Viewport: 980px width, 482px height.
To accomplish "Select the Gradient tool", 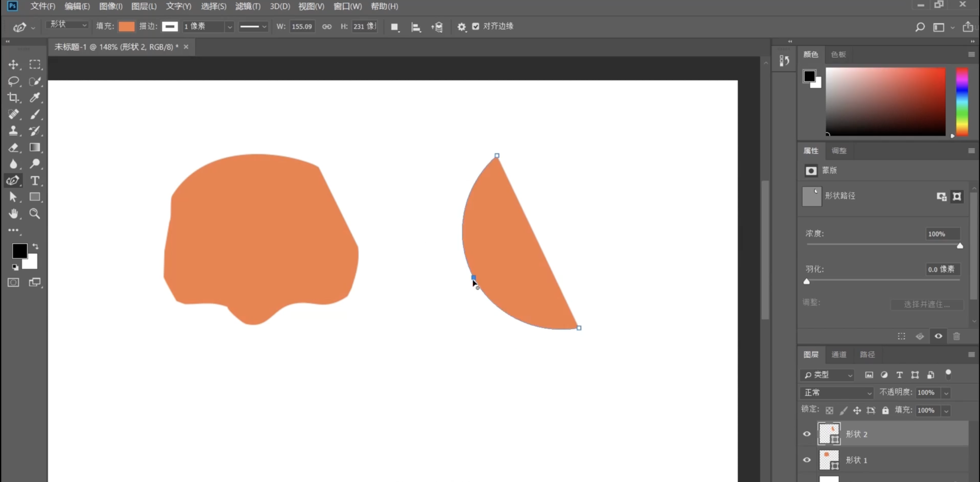I will (35, 147).
